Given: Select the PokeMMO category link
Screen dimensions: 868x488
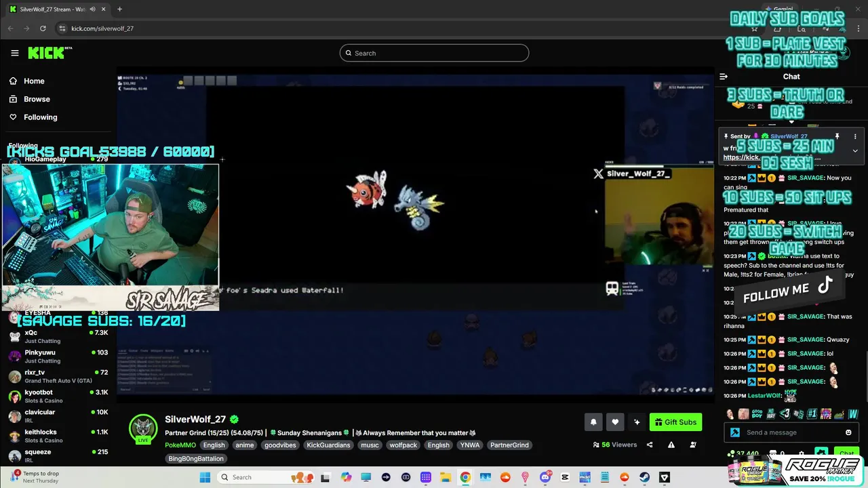Looking at the screenshot, I should 180,445.
